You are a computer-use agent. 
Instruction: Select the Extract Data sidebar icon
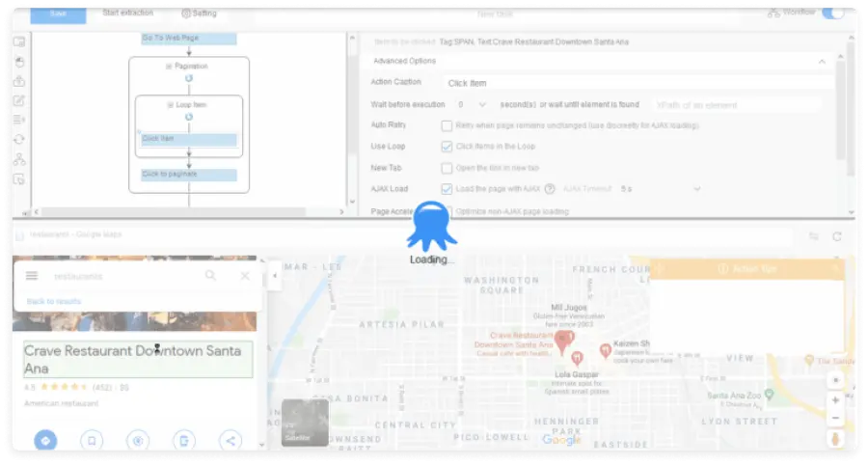point(19,81)
